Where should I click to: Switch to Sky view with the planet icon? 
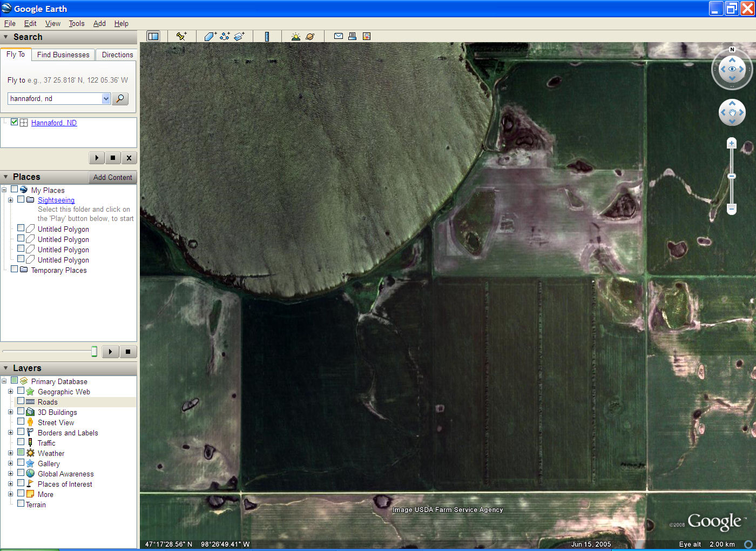coord(310,36)
